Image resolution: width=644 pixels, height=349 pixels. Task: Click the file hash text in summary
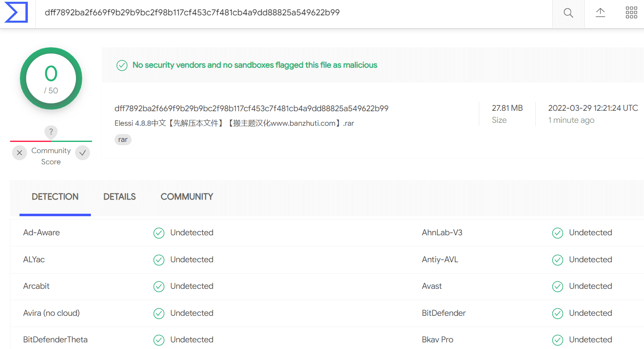[251, 108]
